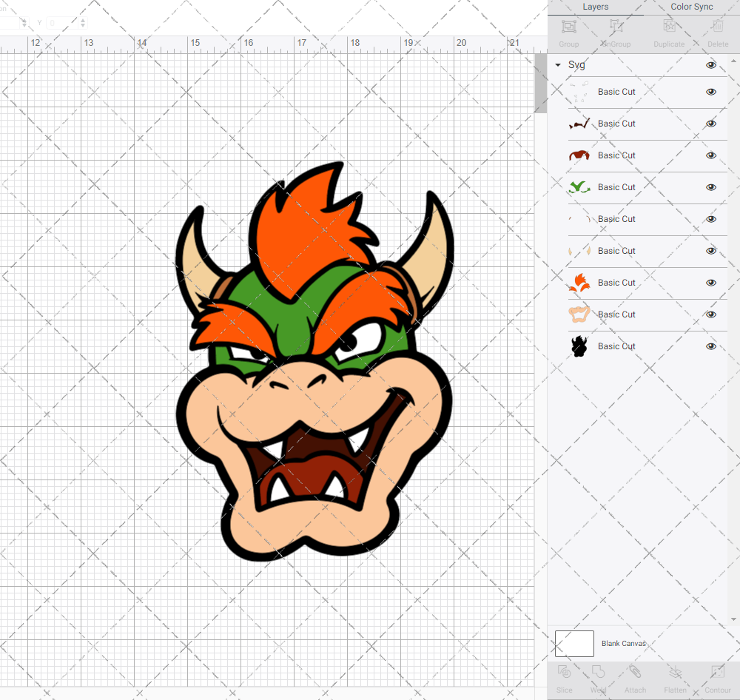Hide the green head layer
740x700 pixels.
coord(710,187)
